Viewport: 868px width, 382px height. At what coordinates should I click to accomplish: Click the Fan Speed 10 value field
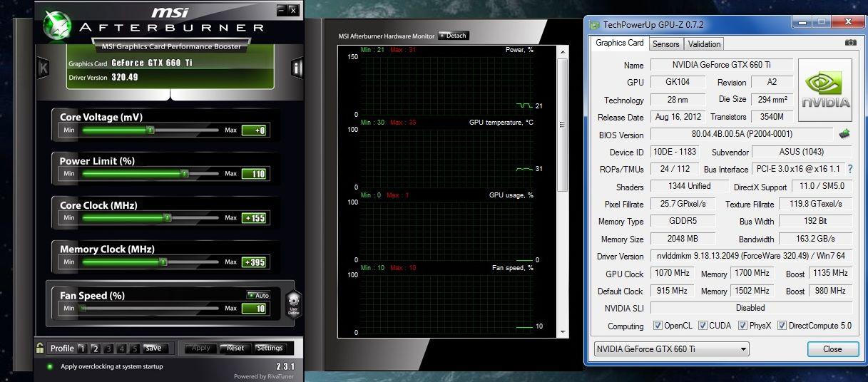pos(254,309)
